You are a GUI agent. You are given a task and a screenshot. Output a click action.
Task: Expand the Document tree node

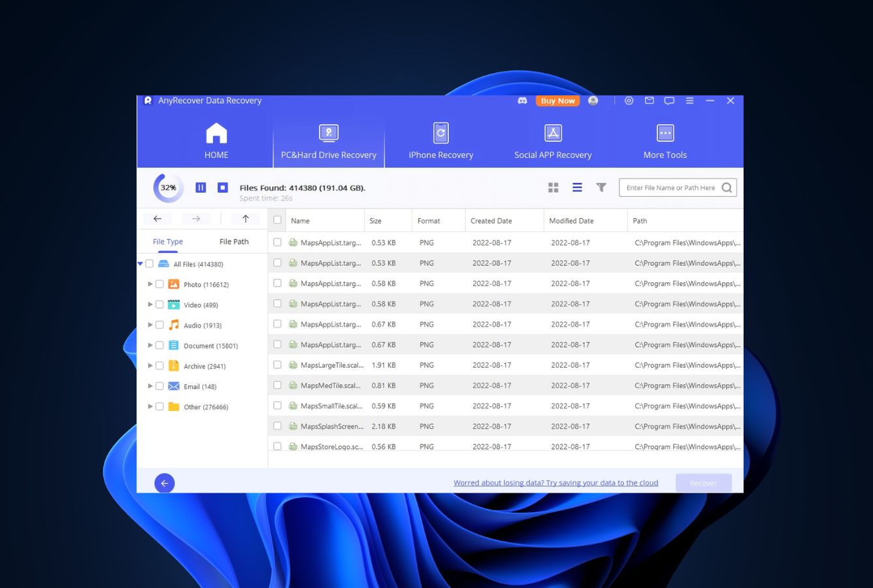coord(150,345)
